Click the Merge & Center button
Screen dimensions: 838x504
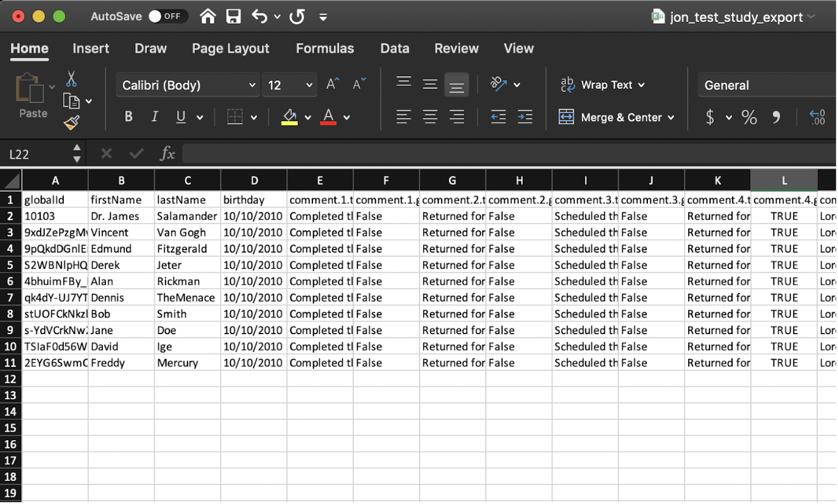616,117
